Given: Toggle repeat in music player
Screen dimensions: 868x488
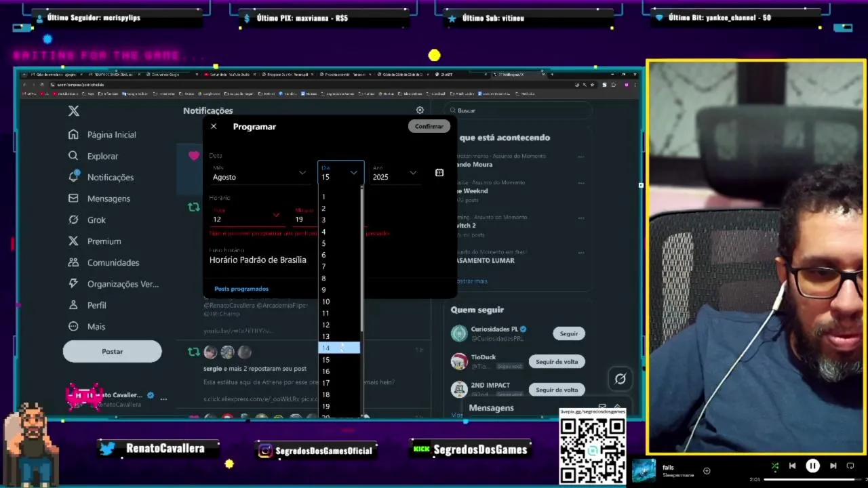Looking at the screenshot, I should pyautogui.click(x=852, y=466).
